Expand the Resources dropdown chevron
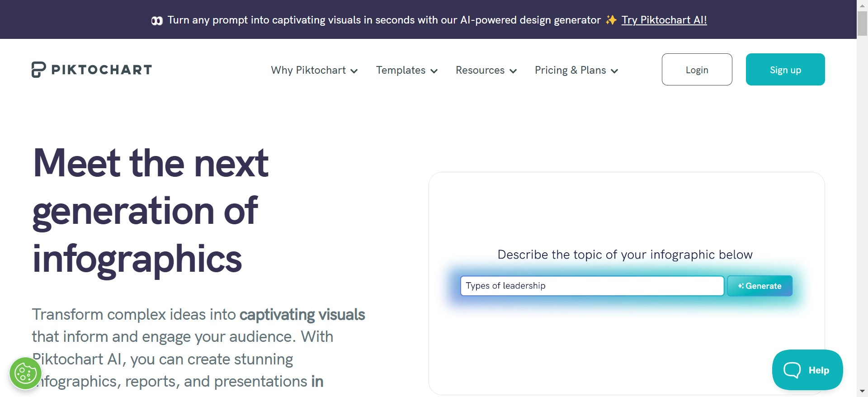Screen dimensions: 868x397 [513, 71]
